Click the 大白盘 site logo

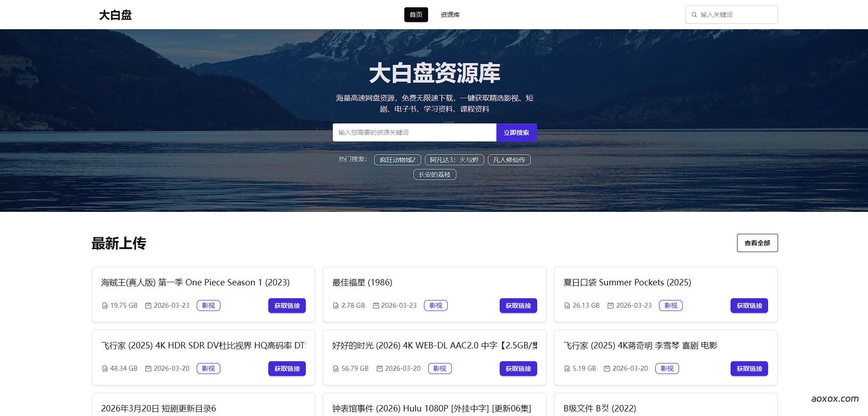pos(115,14)
